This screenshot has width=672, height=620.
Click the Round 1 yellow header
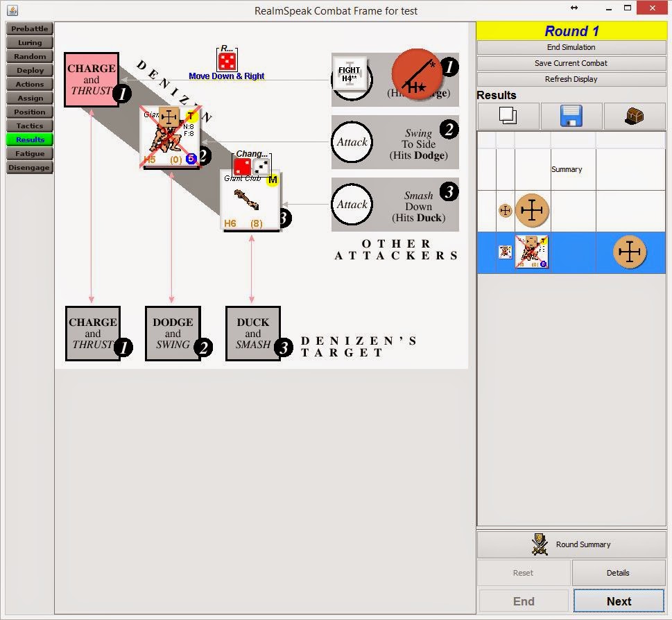click(x=571, y=31)
